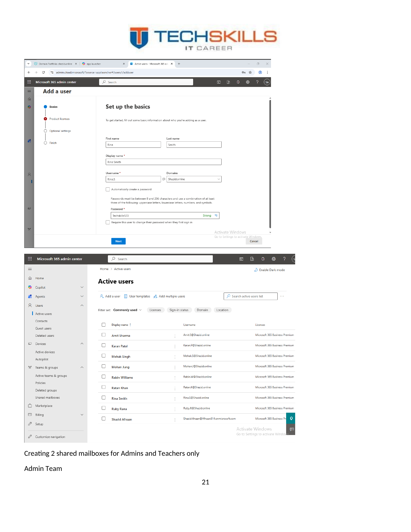Open the Commonly used filter set dropdown
Screen dimensions: 411x532
coord(128,310)
